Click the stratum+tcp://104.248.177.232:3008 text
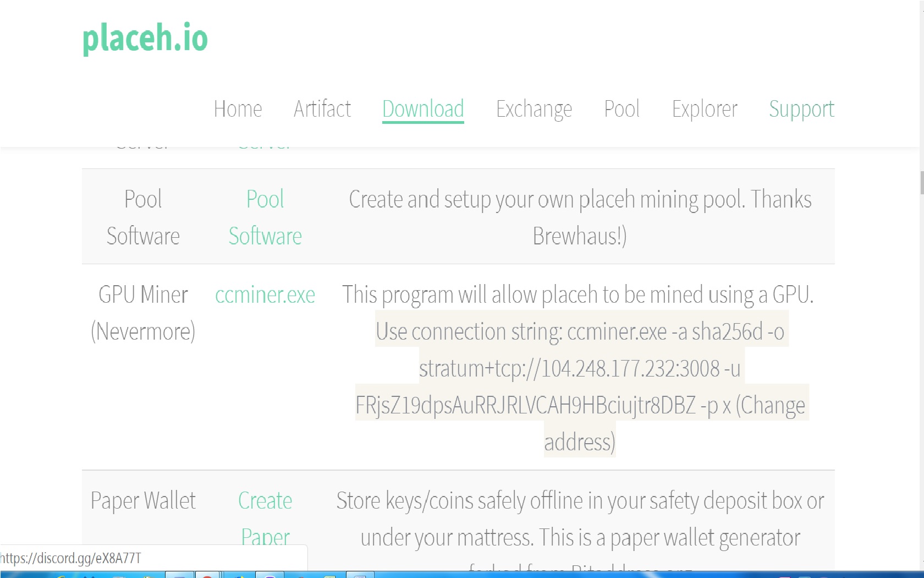Image resolution: width=924 pixels, height=578 pixels. click(569, 369)
